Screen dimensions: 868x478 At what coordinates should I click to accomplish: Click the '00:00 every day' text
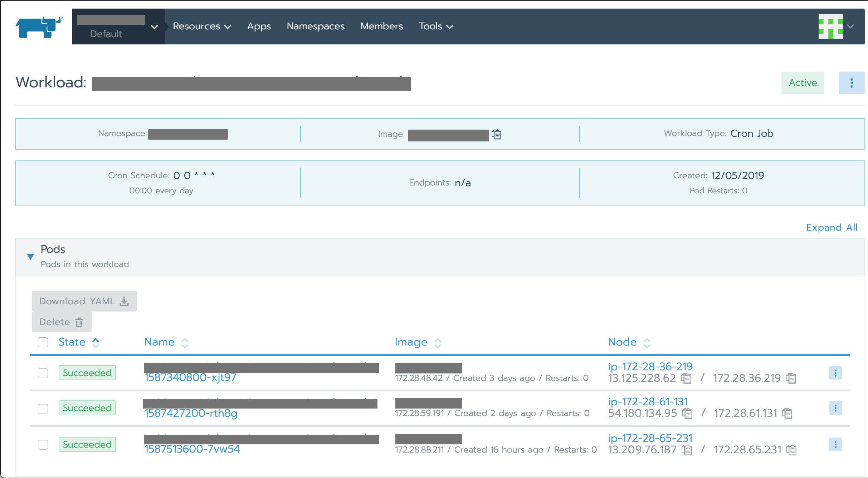(x=161, y=190)
